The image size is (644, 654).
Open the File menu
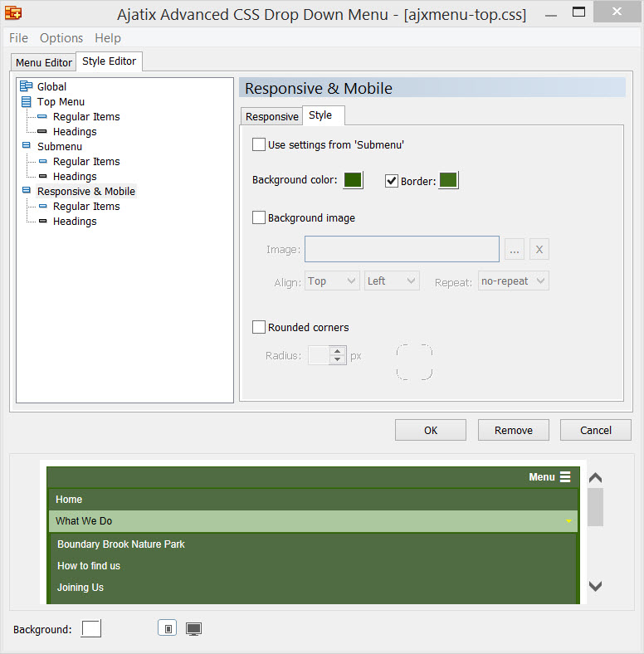tap(19, 38)
